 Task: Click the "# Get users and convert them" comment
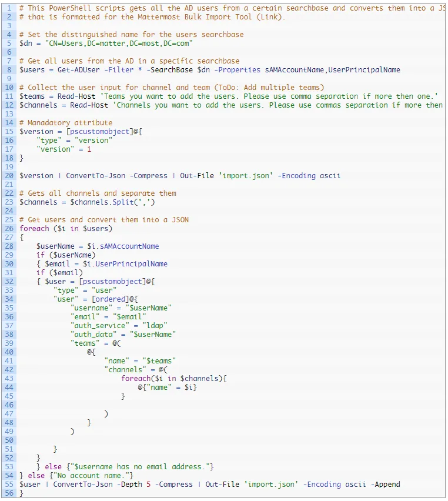click(104, 220)
